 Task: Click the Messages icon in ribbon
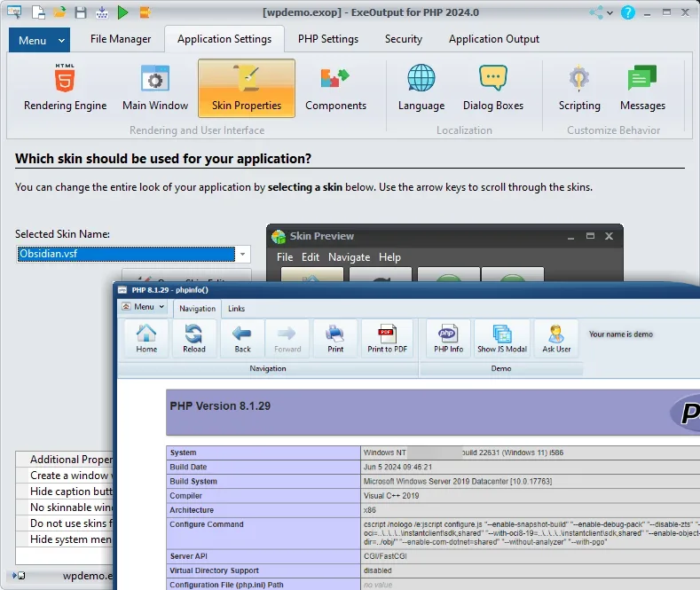click(642, 88)
